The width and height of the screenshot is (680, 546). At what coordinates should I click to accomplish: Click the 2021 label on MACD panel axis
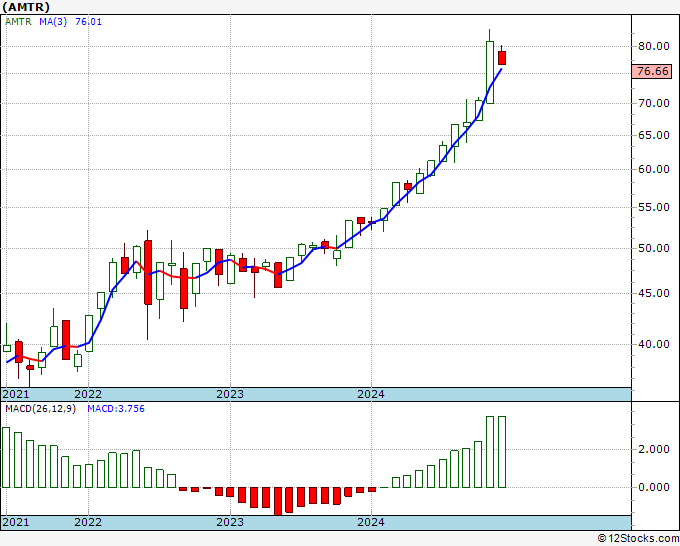[16, 522]
